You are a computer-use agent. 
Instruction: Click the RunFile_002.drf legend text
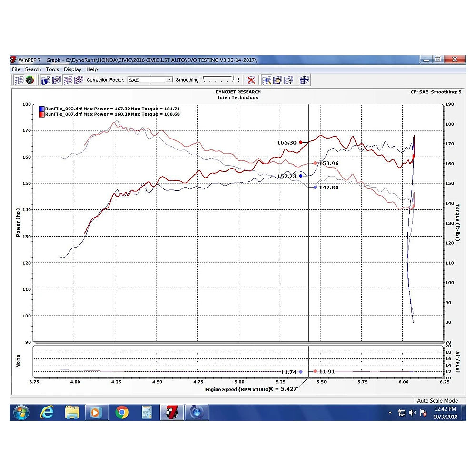click(63, 109)
